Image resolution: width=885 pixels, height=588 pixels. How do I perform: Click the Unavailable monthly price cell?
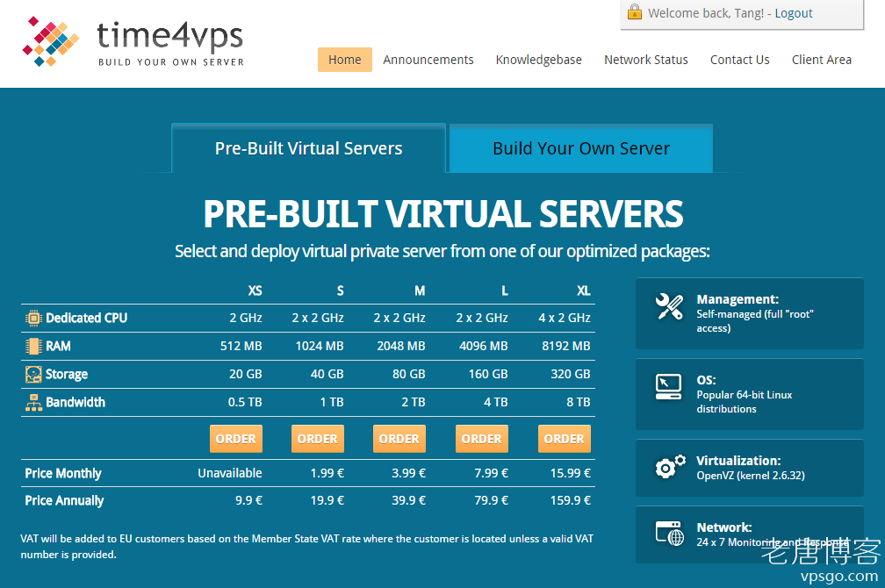[230, 473]
